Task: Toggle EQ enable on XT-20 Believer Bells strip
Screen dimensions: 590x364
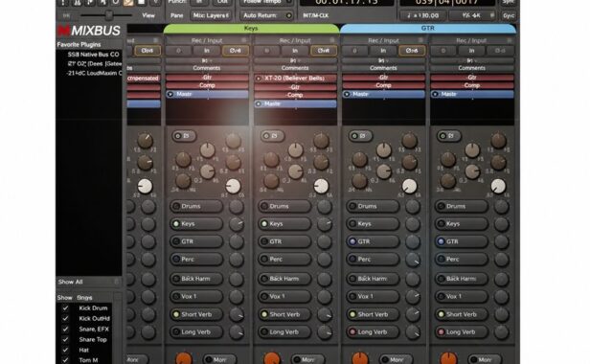Action: coord(272,135)
